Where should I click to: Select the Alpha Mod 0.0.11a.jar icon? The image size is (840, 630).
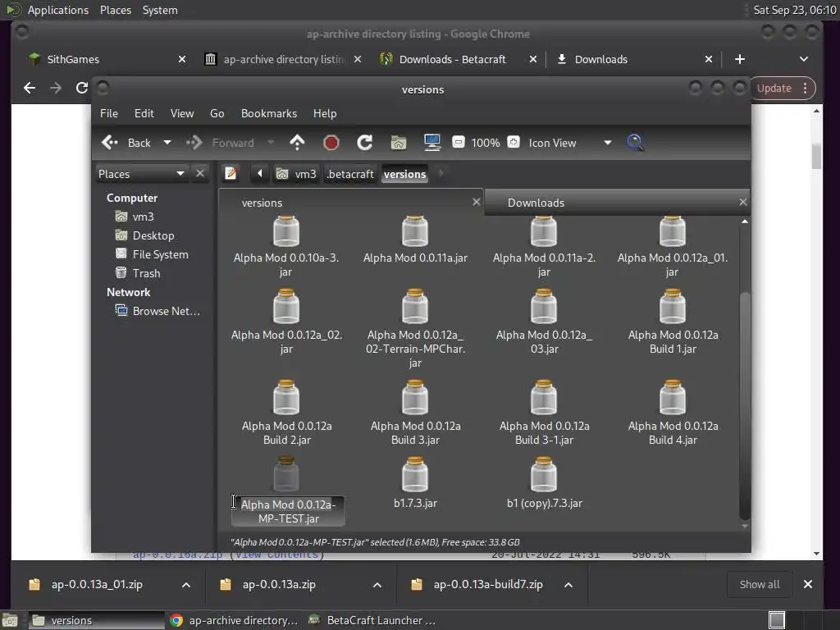pos(415,231)
